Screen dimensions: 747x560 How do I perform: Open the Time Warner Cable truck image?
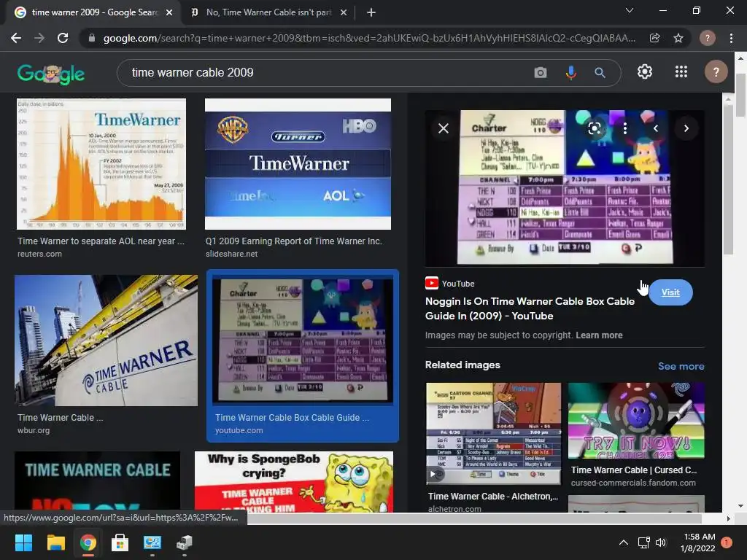106,340
